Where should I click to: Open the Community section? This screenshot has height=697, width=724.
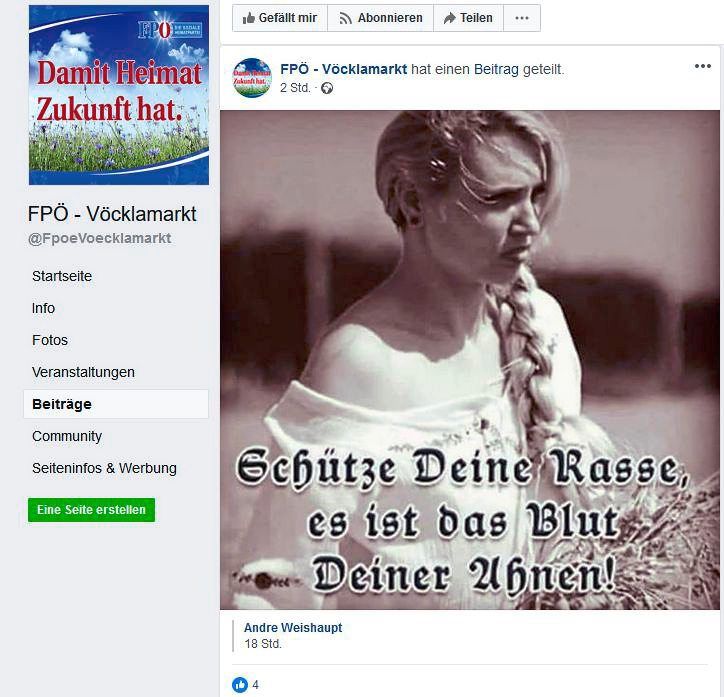point(67,436)
